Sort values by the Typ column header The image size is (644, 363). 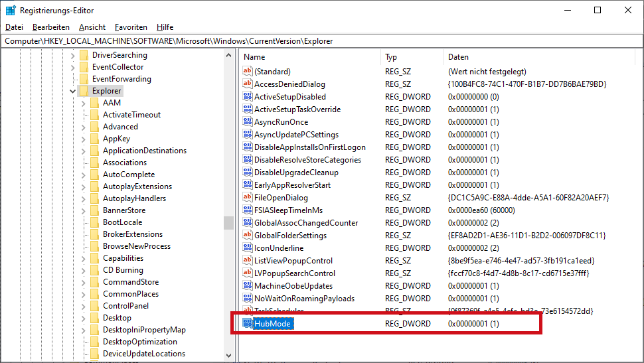(412, 57)
